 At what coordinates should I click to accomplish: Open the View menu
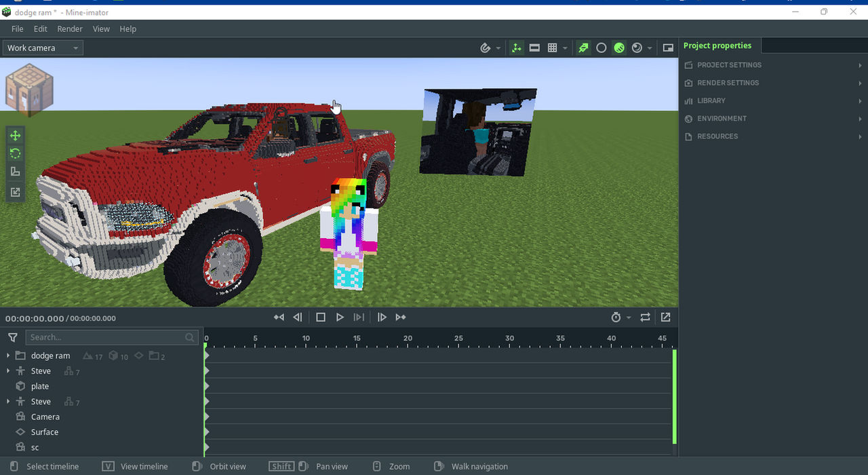click(101, 29)
